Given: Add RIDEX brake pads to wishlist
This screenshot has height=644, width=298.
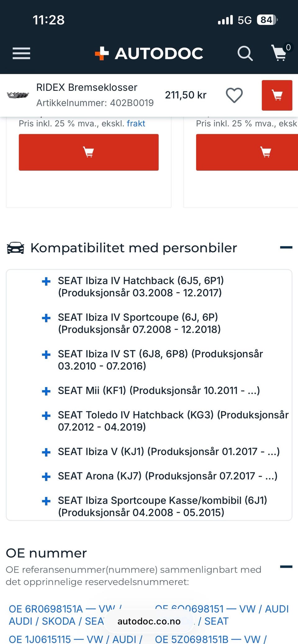Looking at the screenshot, I should 234,95.
